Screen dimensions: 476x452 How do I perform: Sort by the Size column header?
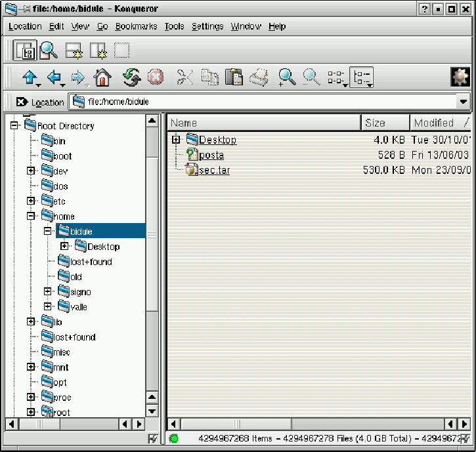(x=385, y=123)
